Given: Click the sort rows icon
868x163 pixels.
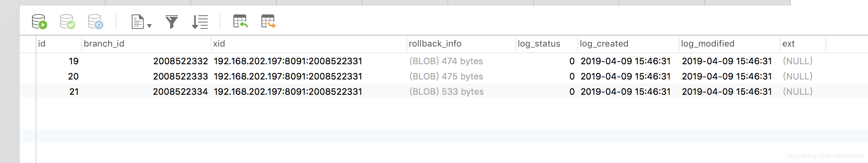Looking at the screenshot, I should (x=200, y=22).
